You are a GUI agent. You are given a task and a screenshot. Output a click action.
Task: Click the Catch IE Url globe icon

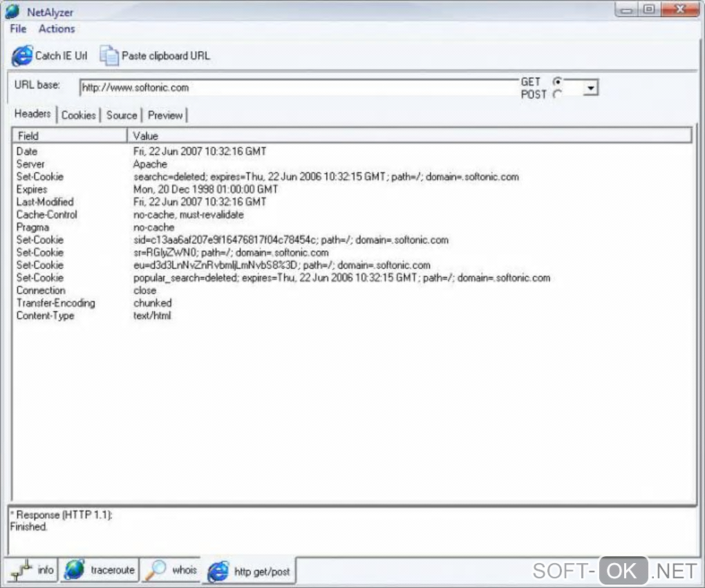[x=22, y=56]
